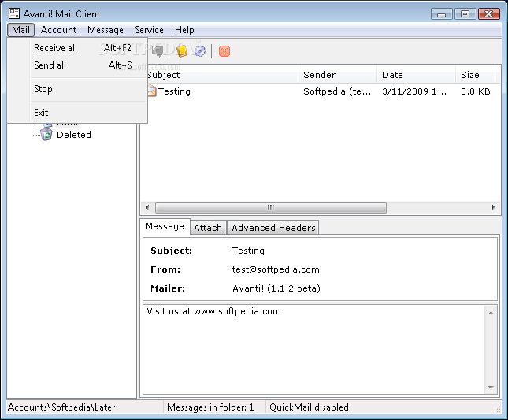Maximize the Avanti! Mail Client window
This screenshot has height=420, width=508.
point(465,14)
